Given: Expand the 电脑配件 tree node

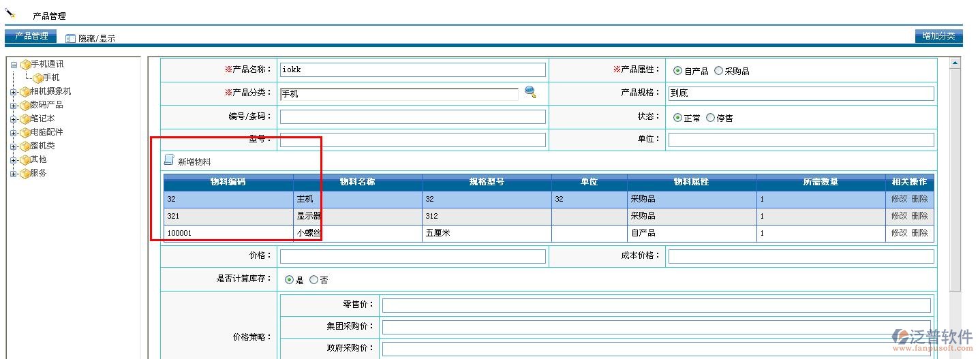Looking at the screenshot, I should [14, 133].
